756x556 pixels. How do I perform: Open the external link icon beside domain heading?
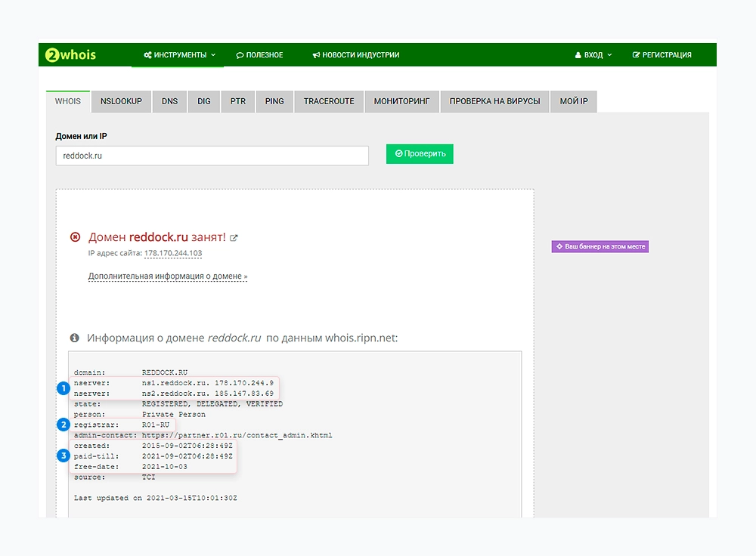coord(234,238)
